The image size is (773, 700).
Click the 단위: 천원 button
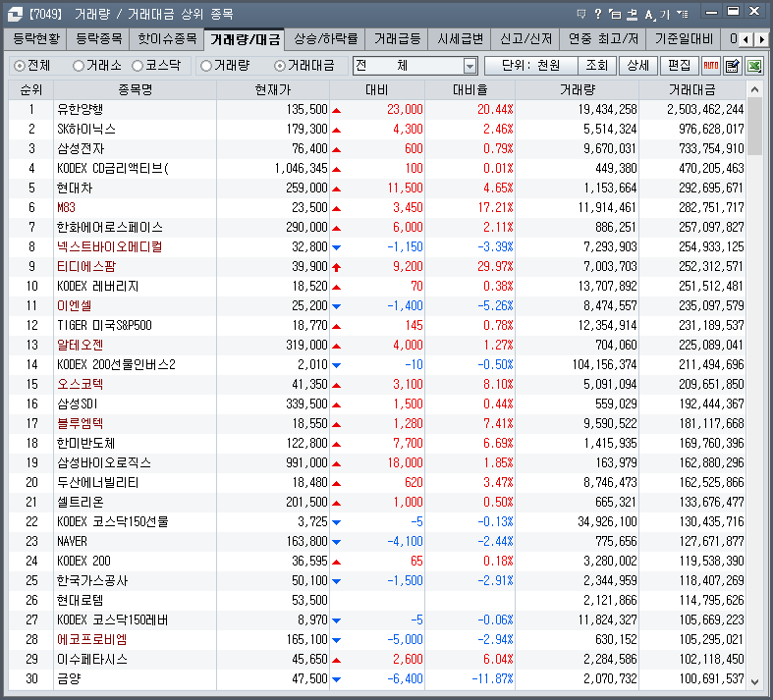pos(531,66)
